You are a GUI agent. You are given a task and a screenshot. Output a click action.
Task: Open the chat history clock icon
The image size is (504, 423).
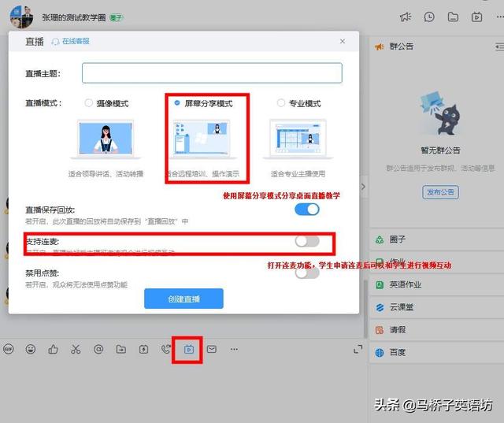[x=429, y=17]
